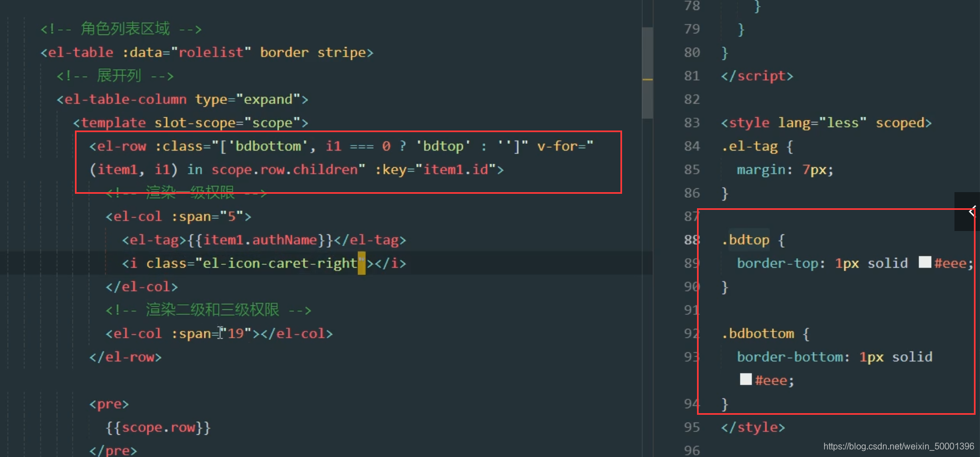Click the 'rolelist' data binding value
The height and width of the screenshot is (457, 980).
tap(211, 53)
